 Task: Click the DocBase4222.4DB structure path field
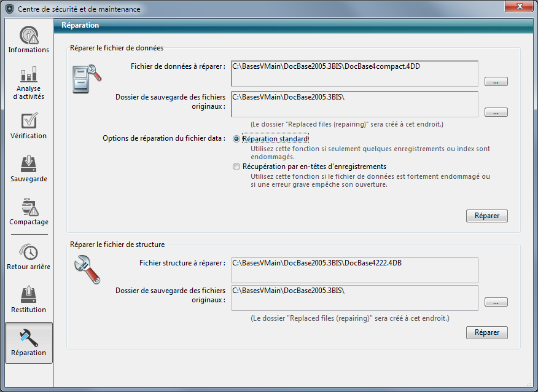pyautogui.click(x=355, y=270)
